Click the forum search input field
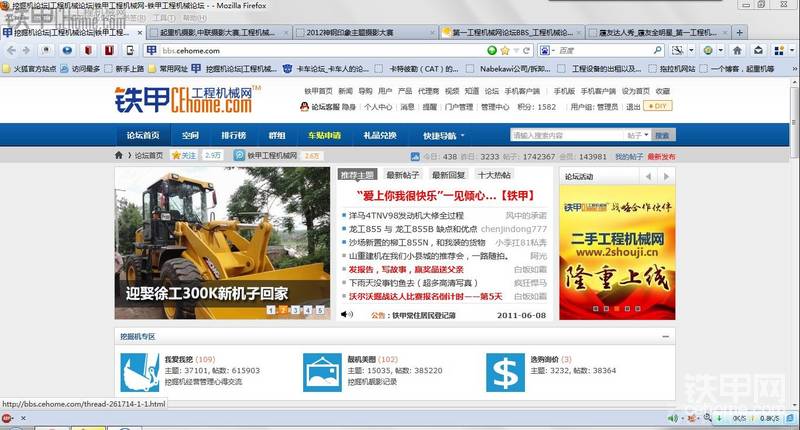This screenshot has width=800, height=430. point(567,135)
